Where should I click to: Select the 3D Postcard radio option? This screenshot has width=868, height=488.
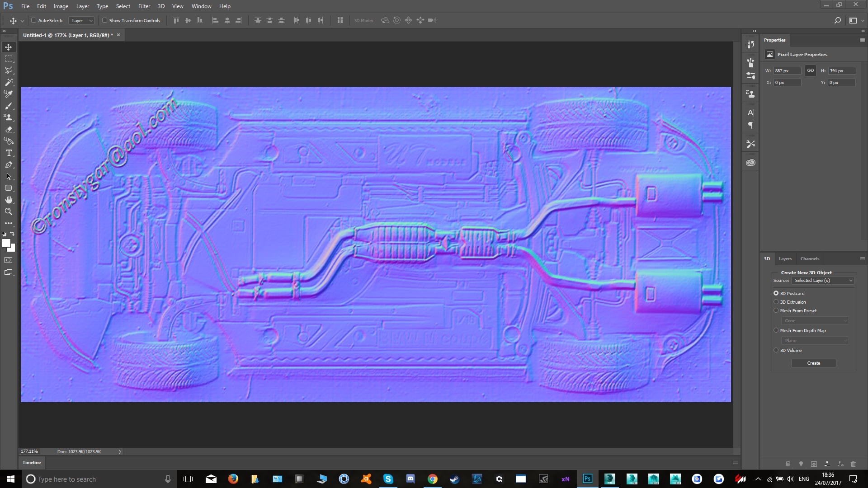pyautogui.click(x=776, y=293)
